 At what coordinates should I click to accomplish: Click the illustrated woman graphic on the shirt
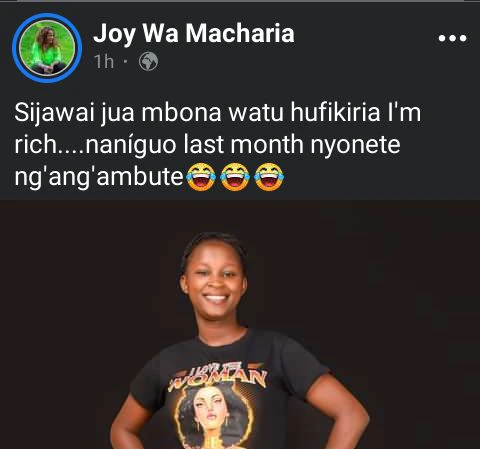pyautogui.click(x=213, y=417)
